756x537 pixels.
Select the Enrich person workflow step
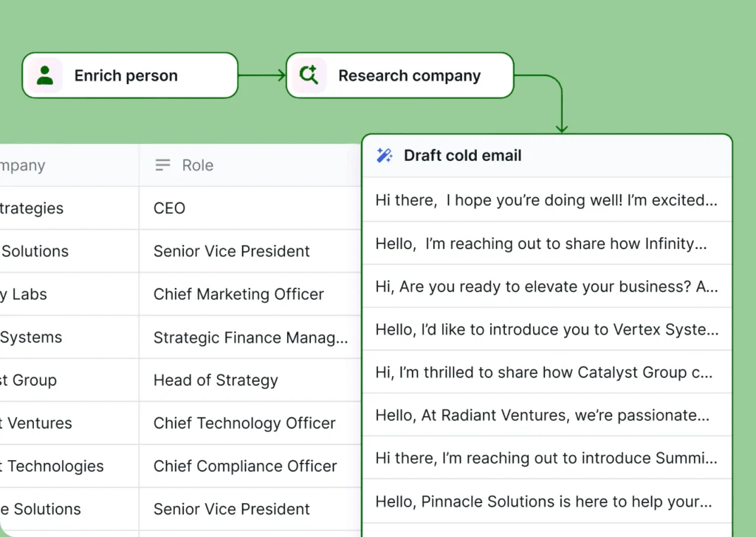click(x=130, y=75)
